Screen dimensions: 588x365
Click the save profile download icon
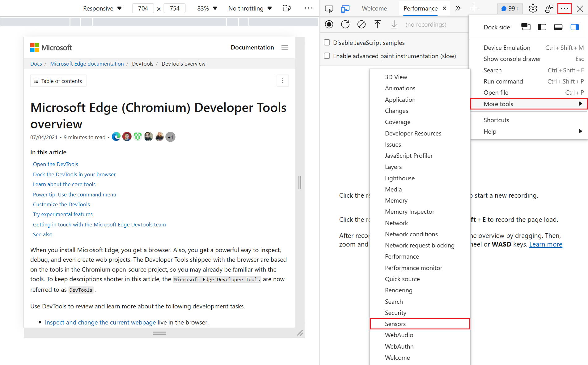[394, 24]
